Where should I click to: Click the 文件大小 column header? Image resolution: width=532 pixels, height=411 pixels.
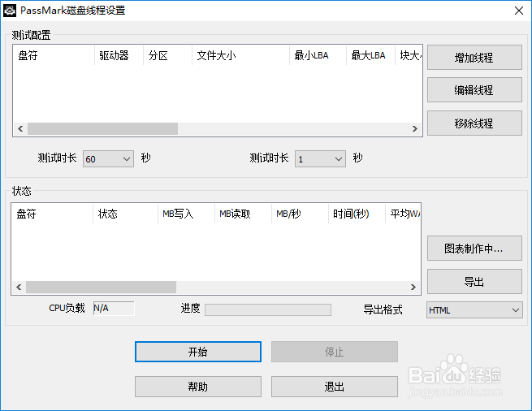(240, 55)
